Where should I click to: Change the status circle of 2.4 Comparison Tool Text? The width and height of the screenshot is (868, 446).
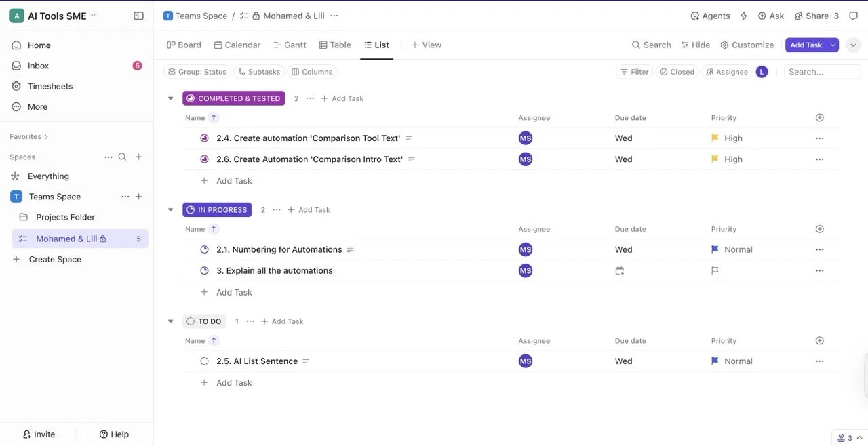204,138
